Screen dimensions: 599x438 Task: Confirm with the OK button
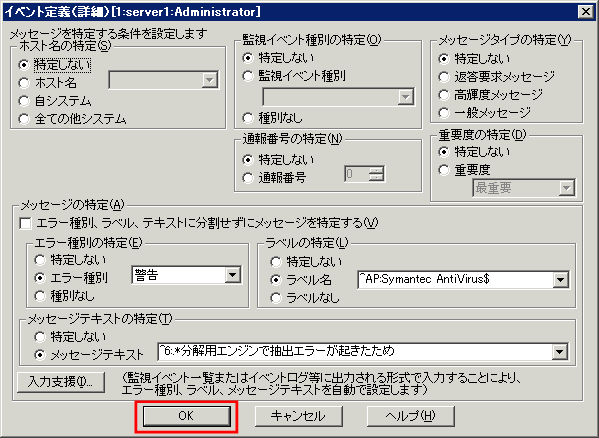pos(186,416)
